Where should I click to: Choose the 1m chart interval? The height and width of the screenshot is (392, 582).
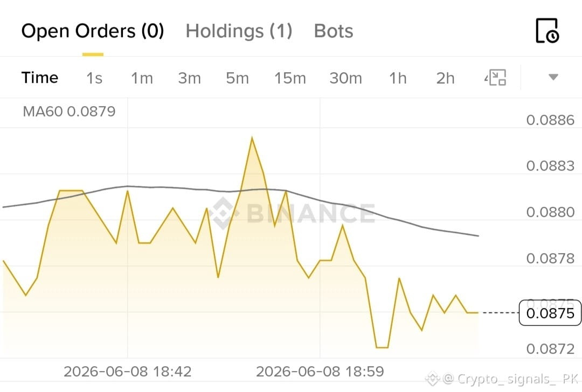point(142,78)
